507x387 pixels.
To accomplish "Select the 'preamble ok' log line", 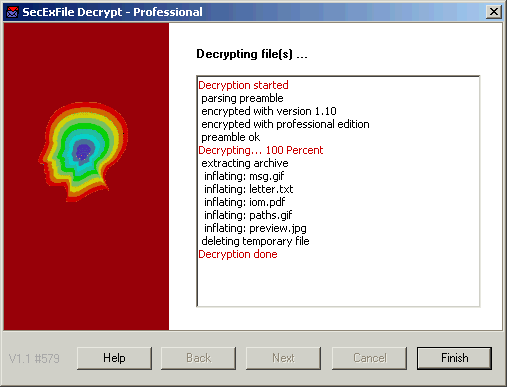I will tap(231, 137).
